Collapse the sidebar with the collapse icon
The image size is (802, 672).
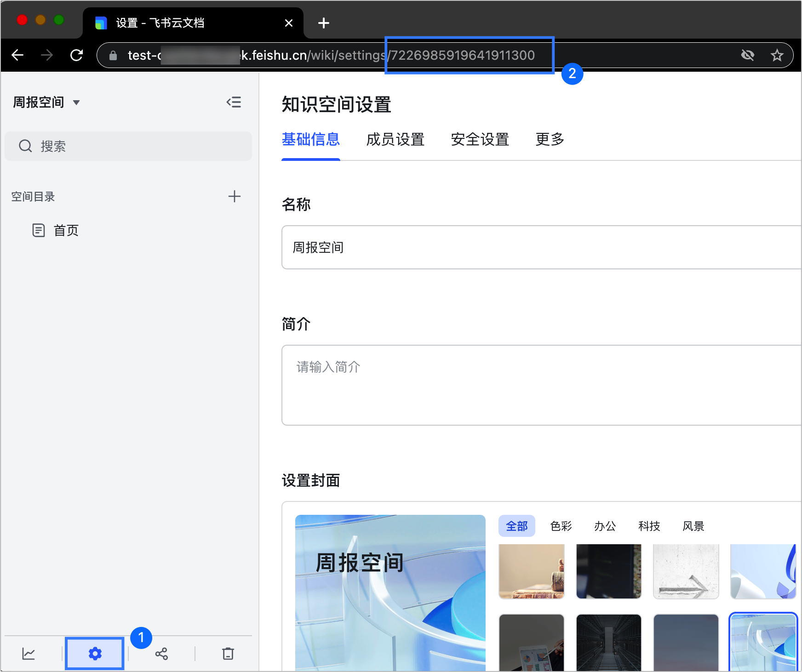234,102
